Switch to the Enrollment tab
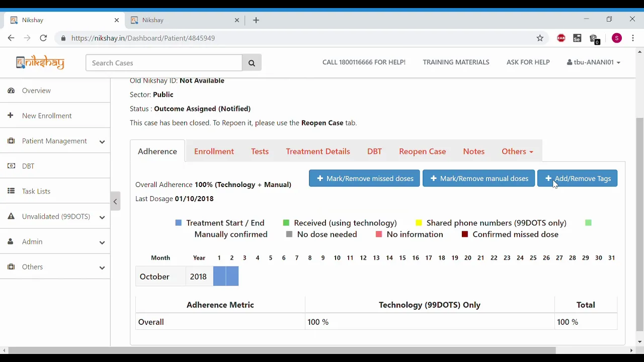Screen dimensions: 644x362 coord(214,151)
